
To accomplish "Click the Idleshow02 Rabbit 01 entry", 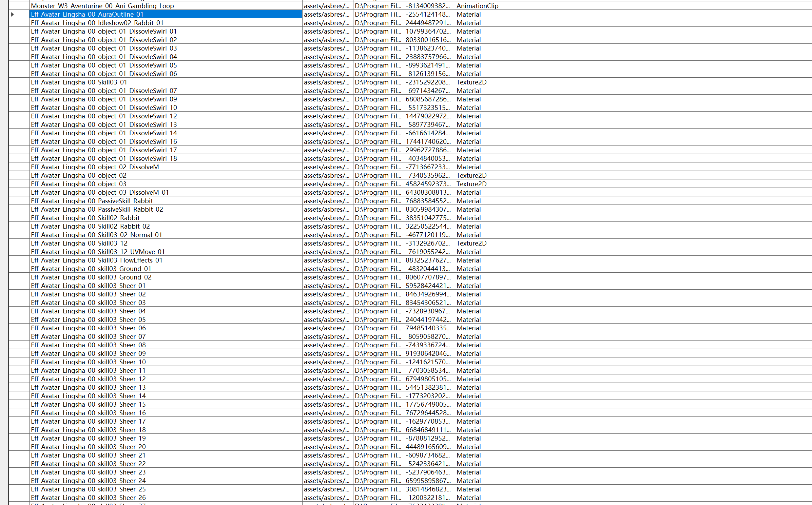I will (x=97, y=23).
